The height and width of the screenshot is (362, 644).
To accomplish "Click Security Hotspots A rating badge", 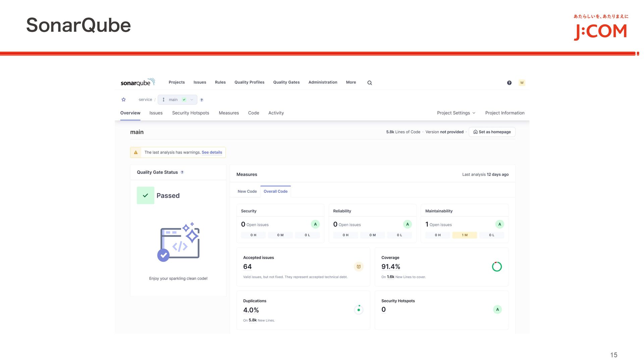I will tap(497, 309).
